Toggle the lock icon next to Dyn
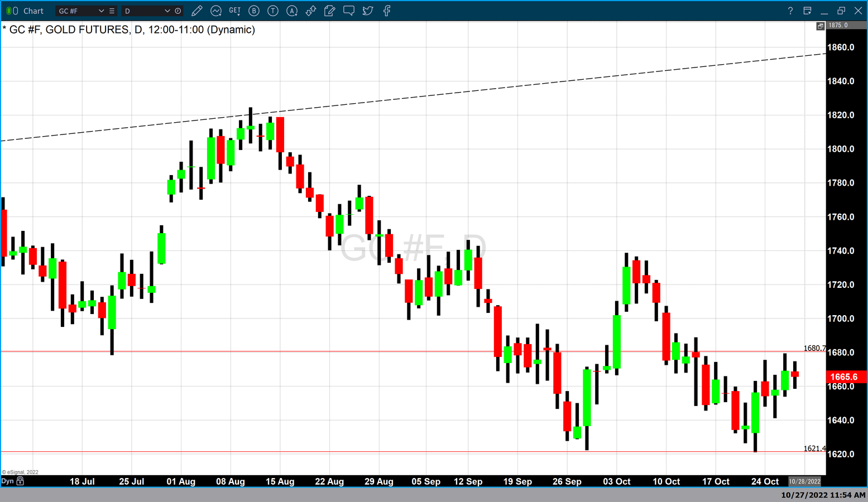The image size is (868, 502). [21, 481]
